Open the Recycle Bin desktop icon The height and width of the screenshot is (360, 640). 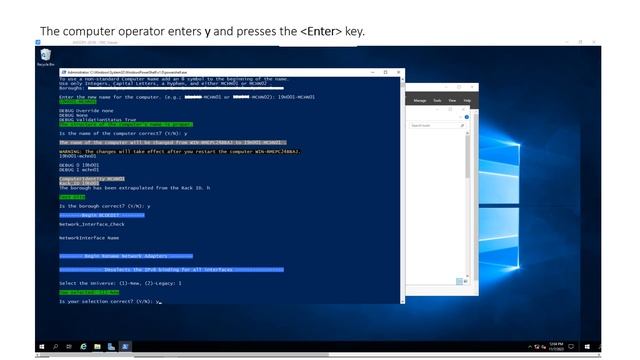pyautogui.click(x=46, y=57)
